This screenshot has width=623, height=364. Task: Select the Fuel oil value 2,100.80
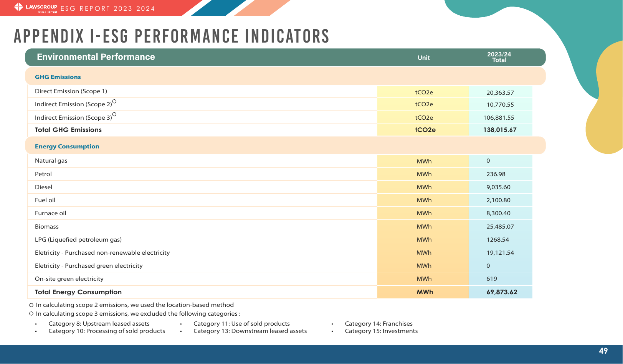pyautogui.click(x=499, y=200)
